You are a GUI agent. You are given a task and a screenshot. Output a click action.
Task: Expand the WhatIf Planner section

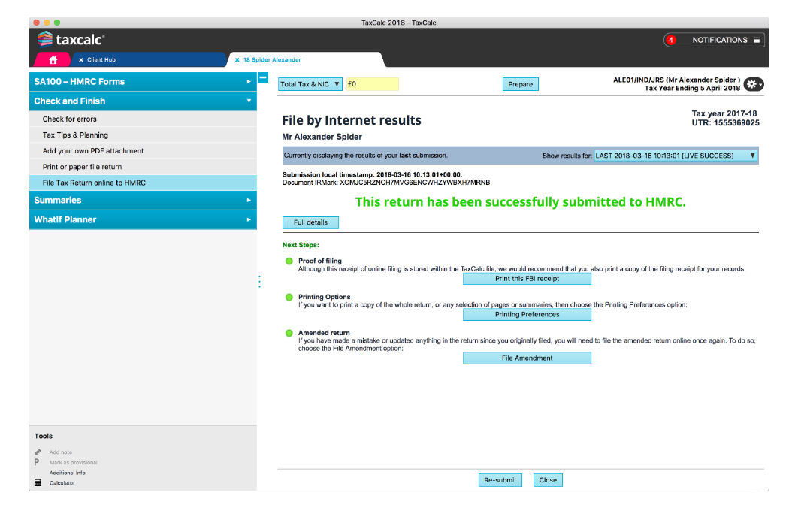[x=143, y=219]
